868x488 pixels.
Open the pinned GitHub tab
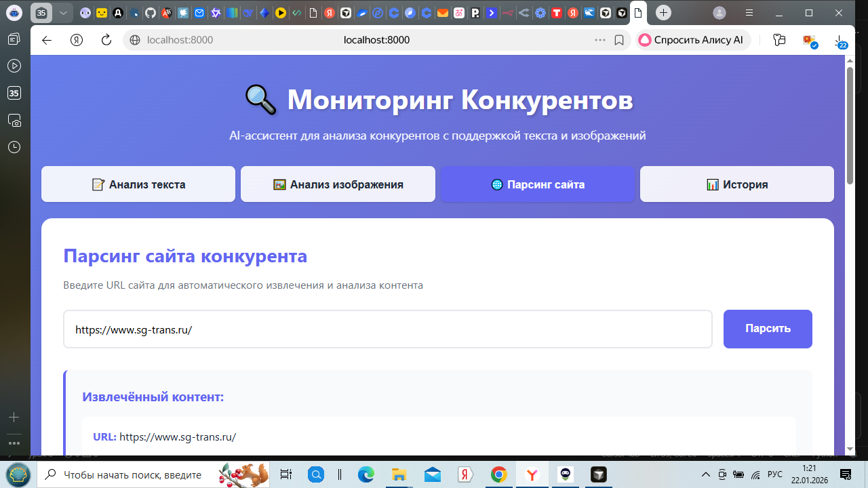click(x=150, y=13)
